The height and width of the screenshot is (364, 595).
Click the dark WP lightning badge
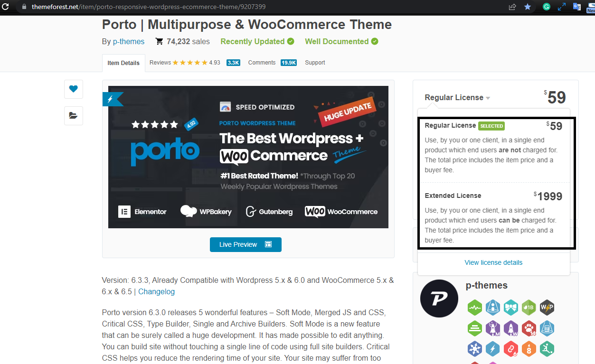click(547, 308)
